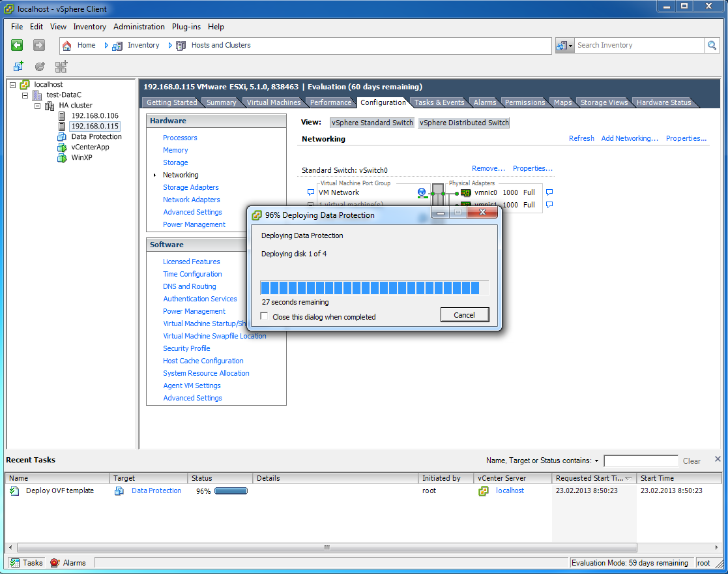The image size is (728, 574).
Task: Click the Name column header in Recent Tasks
Action: click(x=57, y=478)
